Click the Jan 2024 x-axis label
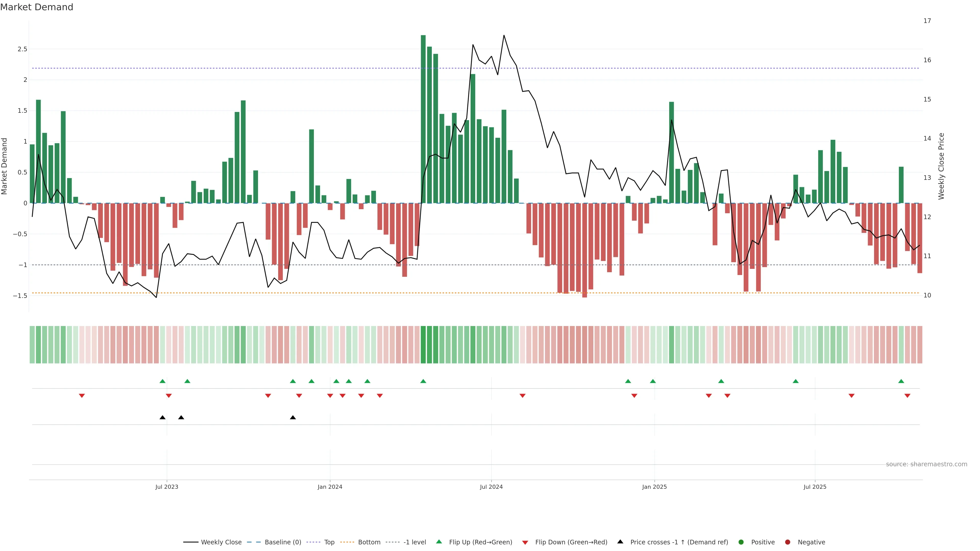The height and width of the screenshot is (551, 980). [x=330, y=487]
